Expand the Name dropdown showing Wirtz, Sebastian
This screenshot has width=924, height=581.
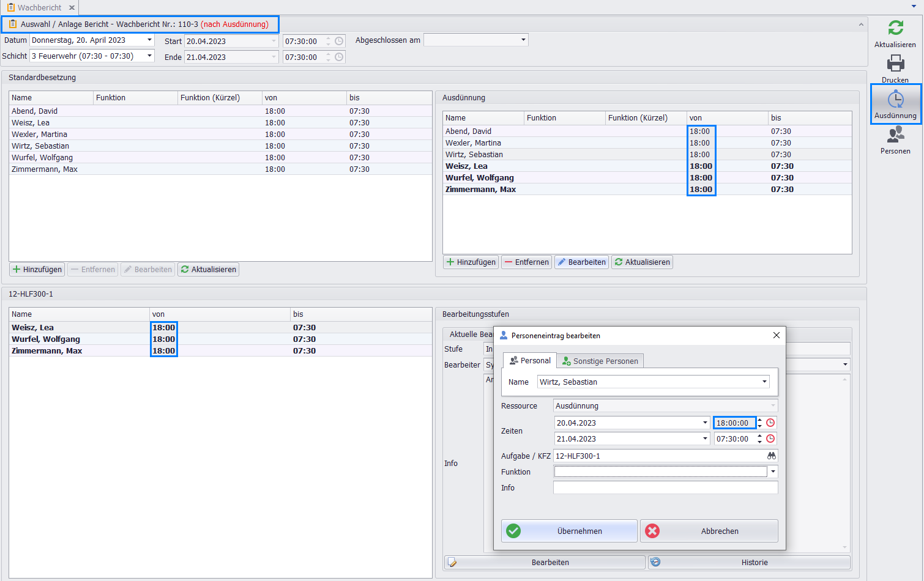[x=764, y=382]
